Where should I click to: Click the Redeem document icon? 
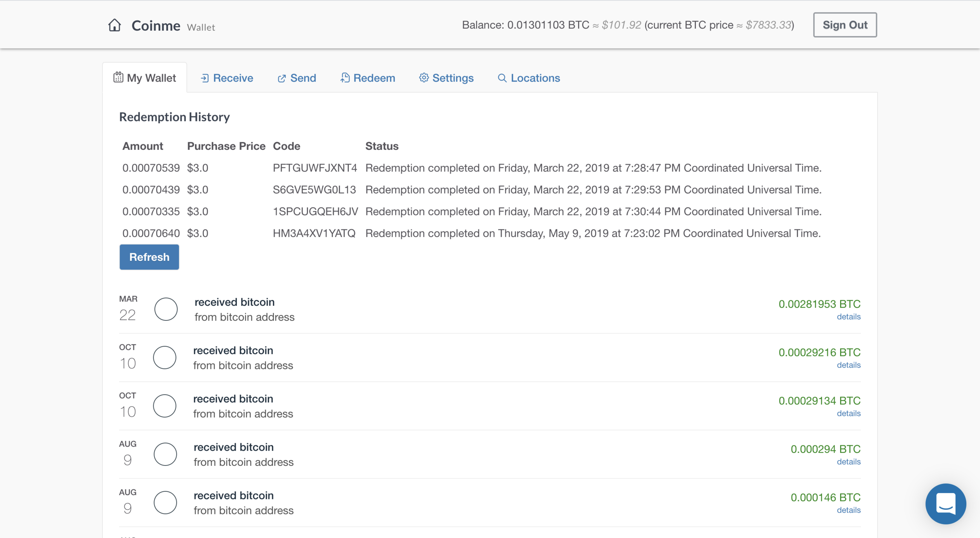point(345,78)
